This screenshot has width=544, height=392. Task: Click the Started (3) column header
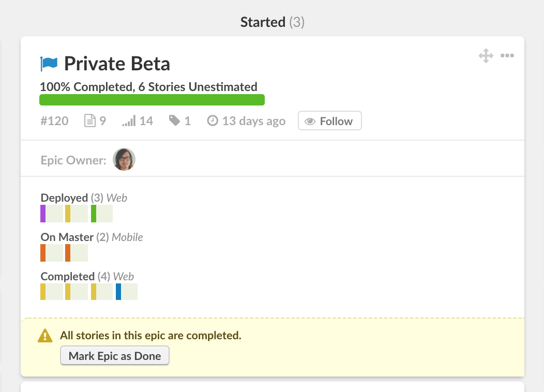(x=273, y=22)
